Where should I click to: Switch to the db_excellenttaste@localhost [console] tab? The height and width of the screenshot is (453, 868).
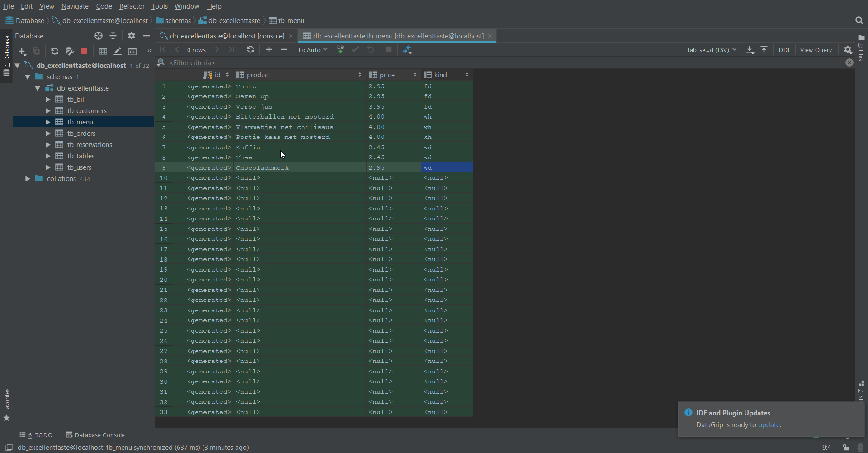pyautogui.click(x=227, y=36)
